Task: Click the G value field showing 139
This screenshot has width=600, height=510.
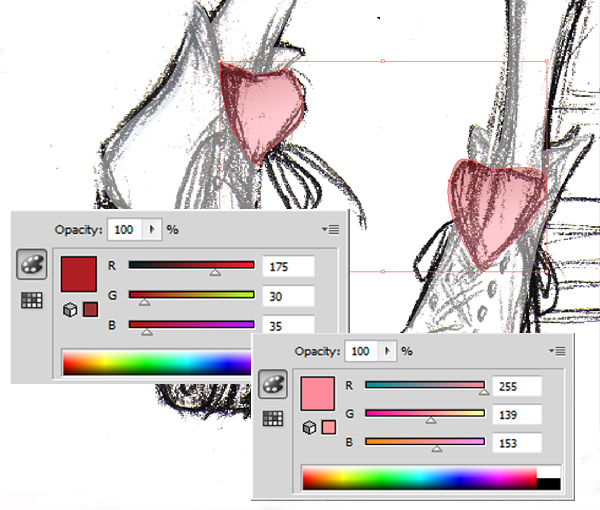Action: click(517, 415)
